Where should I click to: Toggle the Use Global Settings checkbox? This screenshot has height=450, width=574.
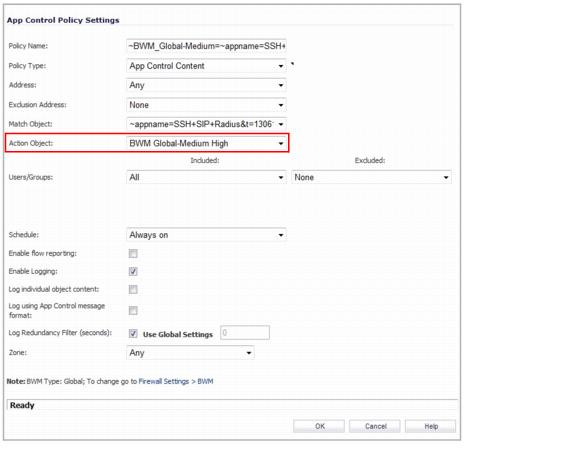coord(133,334)
